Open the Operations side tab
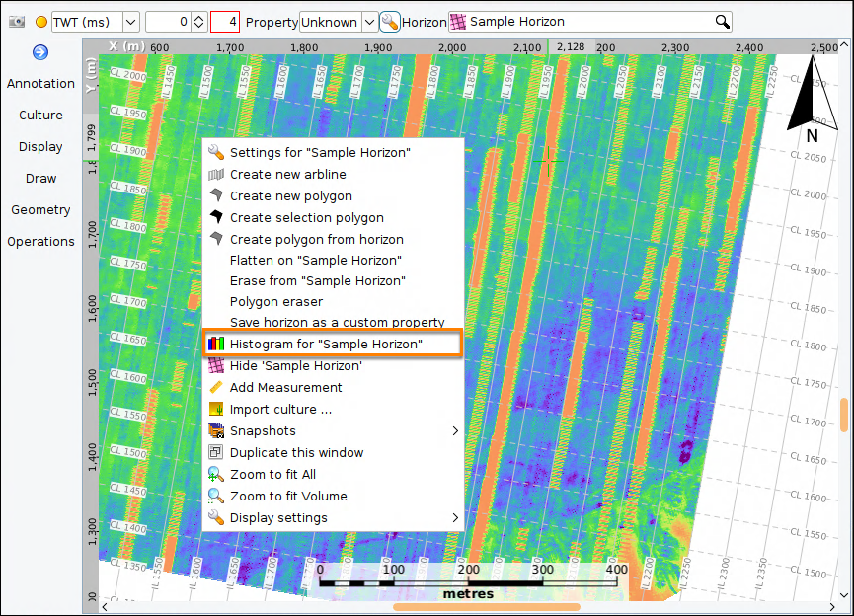Image resolution: width=854 pixels, height=616 pixels. tap(40, 241)
